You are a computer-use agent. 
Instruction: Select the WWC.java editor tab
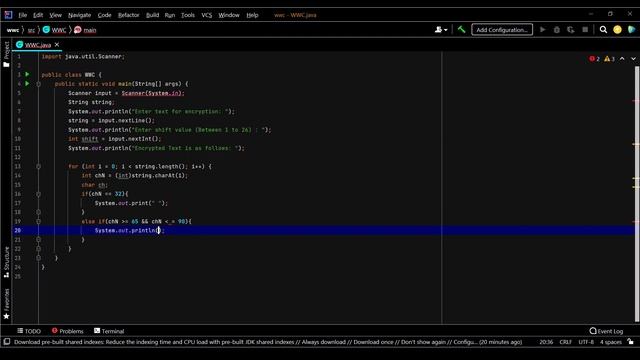click(38, 44)
